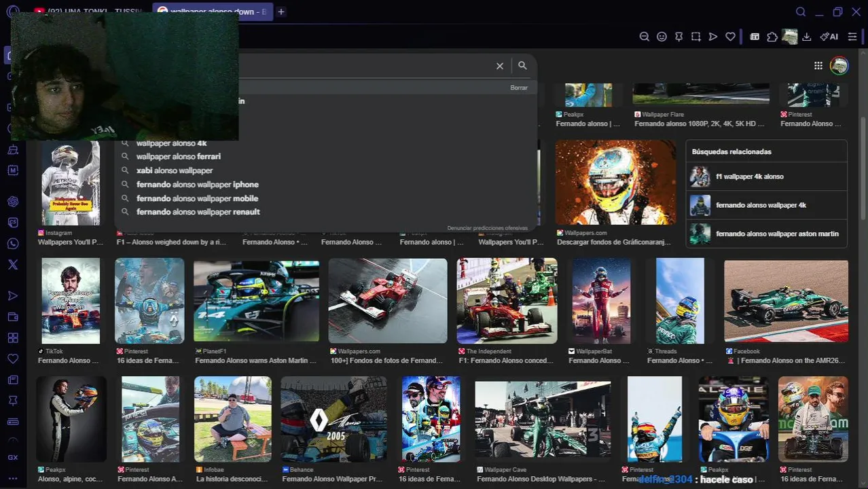Select the wallpaper alonso down tab

pyautogui.click(x=212, y=12)
